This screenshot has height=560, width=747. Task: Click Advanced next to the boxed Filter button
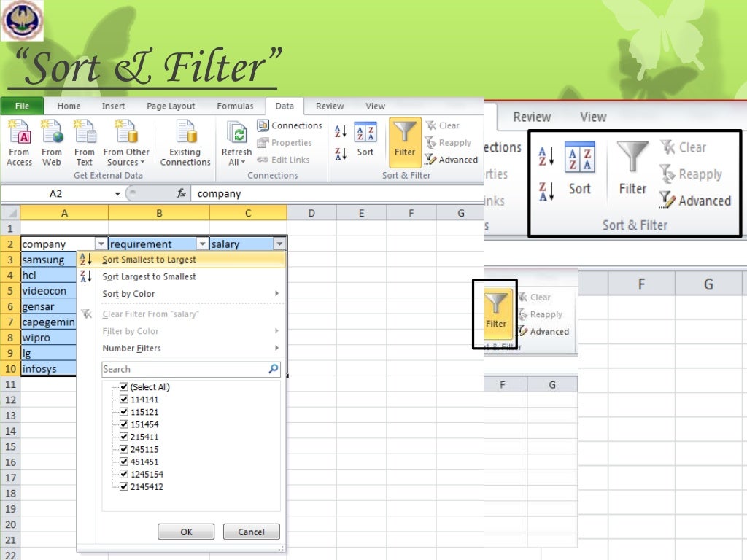point(543,332)
